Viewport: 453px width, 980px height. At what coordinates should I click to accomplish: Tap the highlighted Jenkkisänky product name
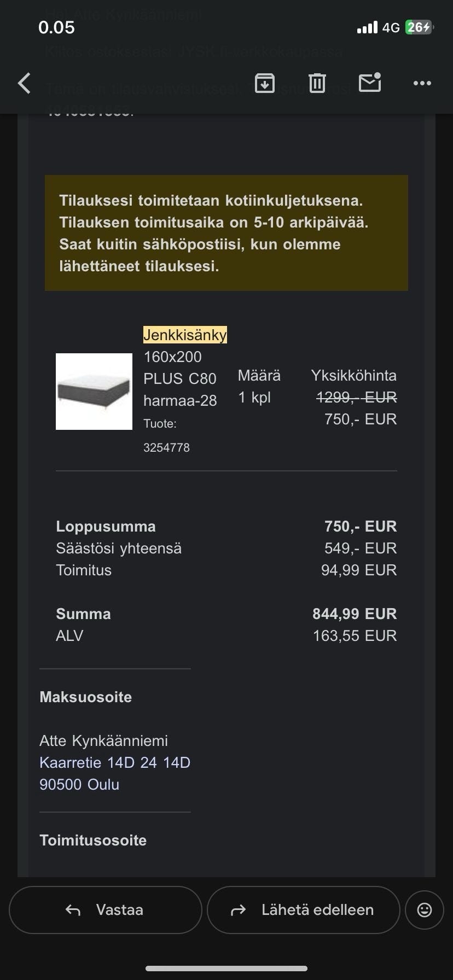click(185, 335)
